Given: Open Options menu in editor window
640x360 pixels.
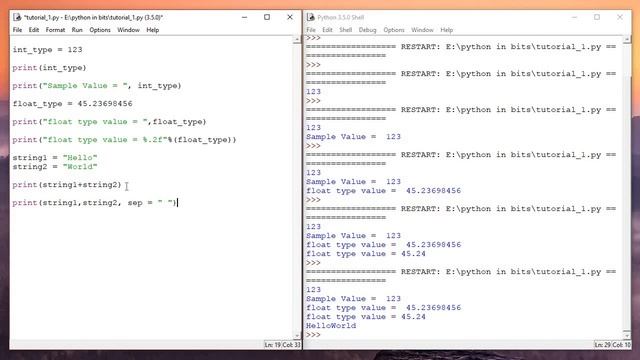Looking at the screenshot, I should pyautogui.click(x=100, y=30).
